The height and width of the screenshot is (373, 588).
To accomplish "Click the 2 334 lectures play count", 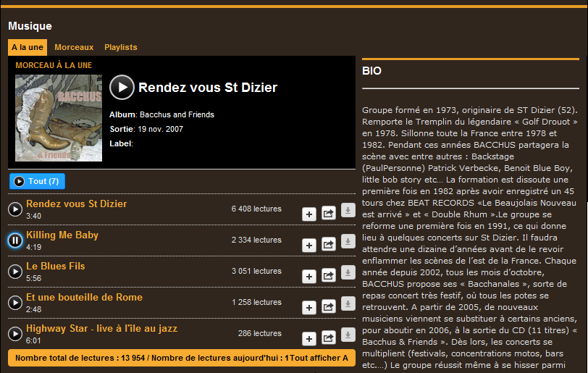I will (x=256, y=240).
